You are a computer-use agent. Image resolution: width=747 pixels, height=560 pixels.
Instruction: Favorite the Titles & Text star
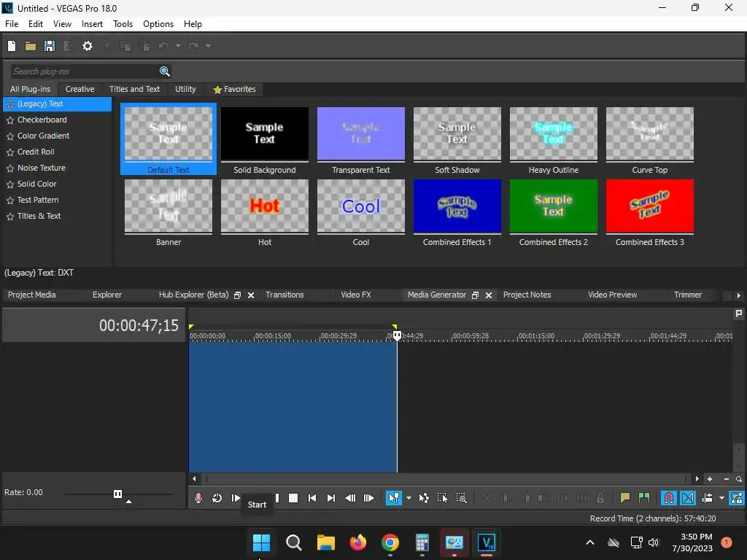(10, 217)
